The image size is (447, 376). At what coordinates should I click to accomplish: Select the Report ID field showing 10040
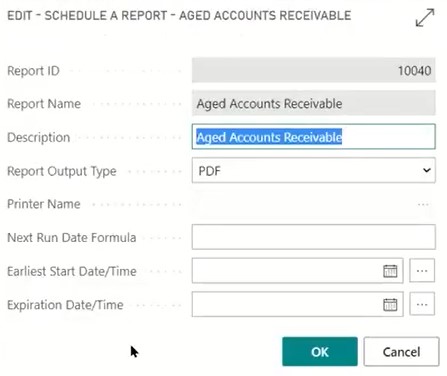[313, 70]
